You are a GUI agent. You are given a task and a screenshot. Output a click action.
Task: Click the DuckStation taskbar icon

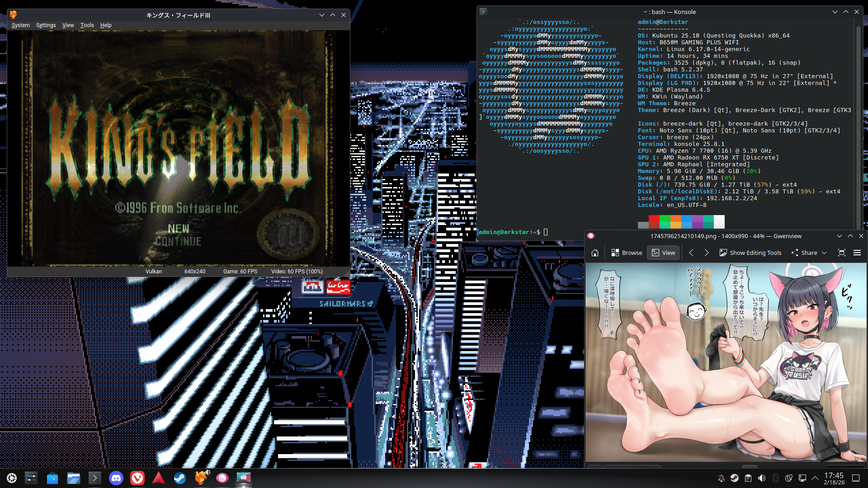(x=201, y=478)
